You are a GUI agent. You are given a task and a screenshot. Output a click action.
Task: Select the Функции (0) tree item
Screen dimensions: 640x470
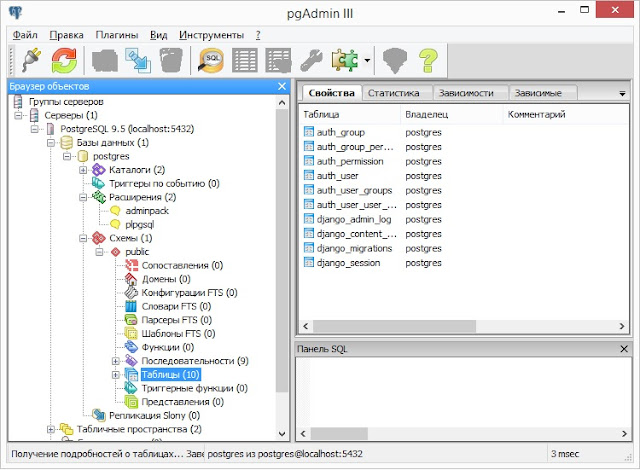pyautogui.click(x=168, y=347)
